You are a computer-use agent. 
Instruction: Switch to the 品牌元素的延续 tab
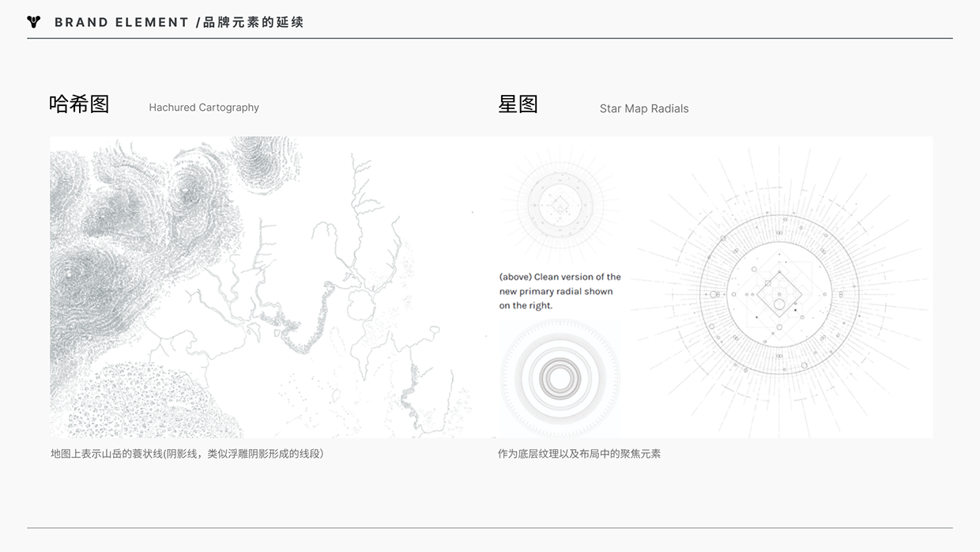point(250,21)
